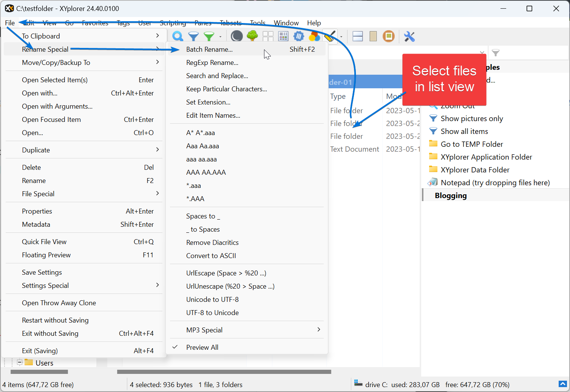Open the Help menu
570x392 pixels.
[x=314, y=23]
